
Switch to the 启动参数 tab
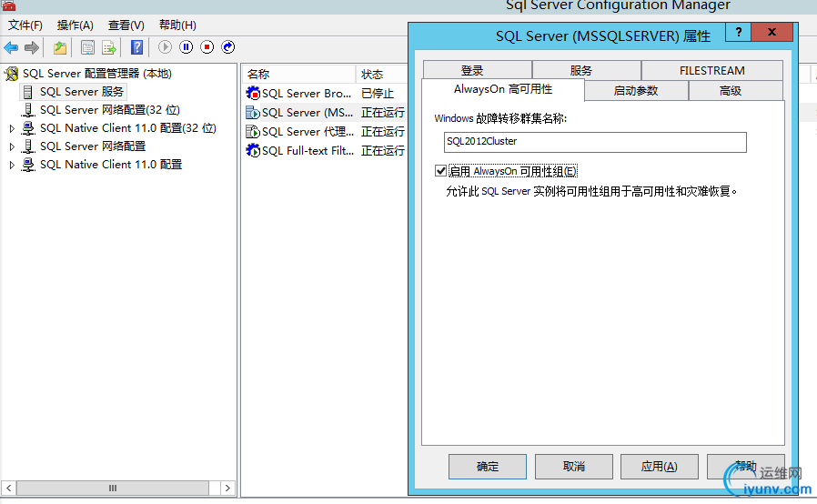tap(636, 91)
